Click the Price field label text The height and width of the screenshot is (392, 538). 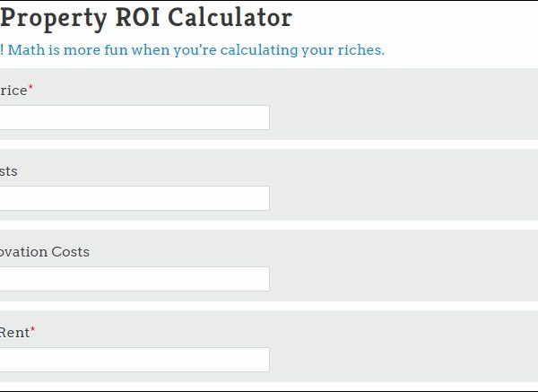click(13, 91)
